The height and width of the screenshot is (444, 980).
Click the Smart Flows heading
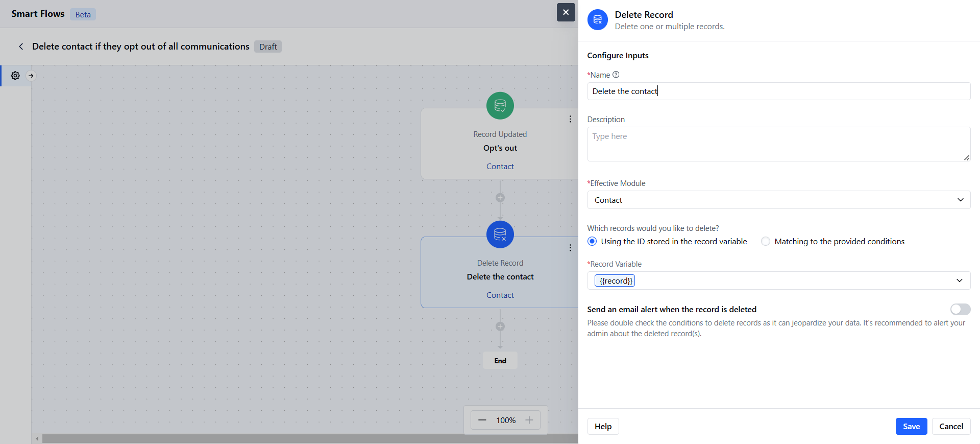click(38, 14)
